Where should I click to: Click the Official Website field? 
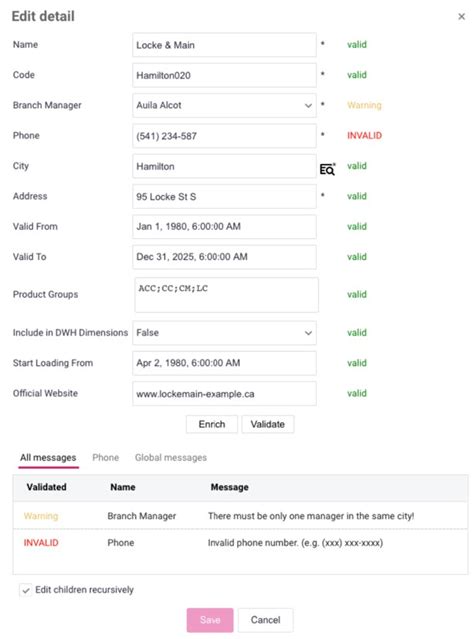(224, 394)
